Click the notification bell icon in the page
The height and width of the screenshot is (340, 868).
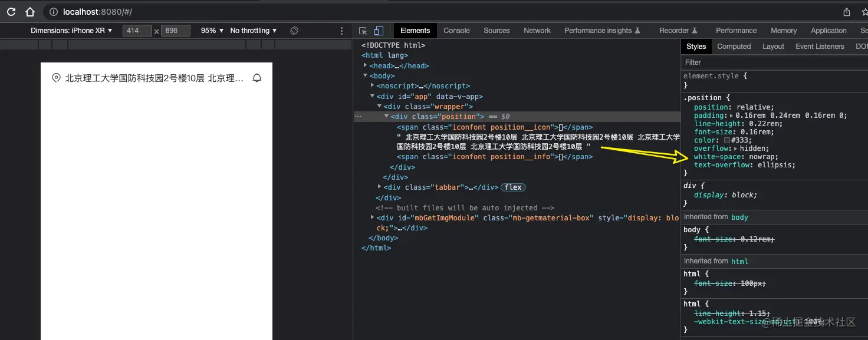pos(257,78)
